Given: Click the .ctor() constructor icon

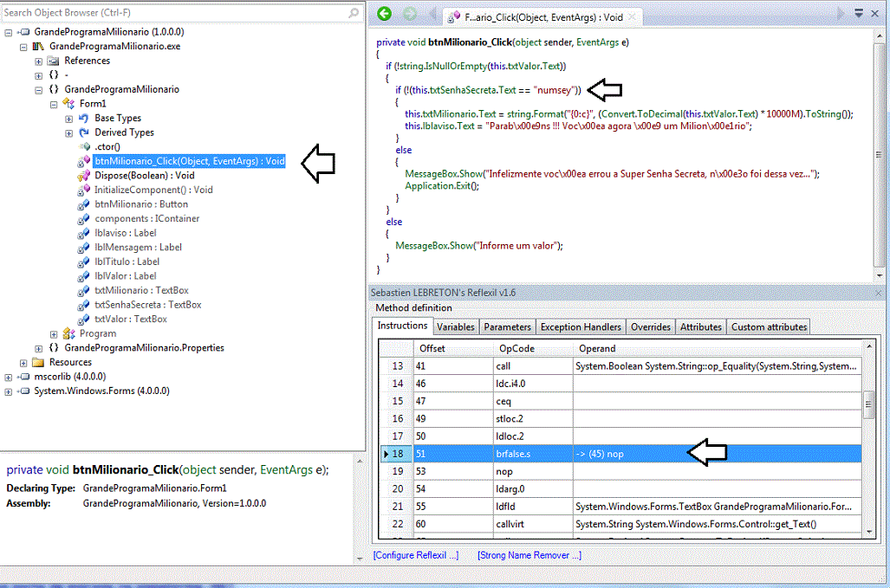Looking at the screenshot, I should (x=85, y=146).
